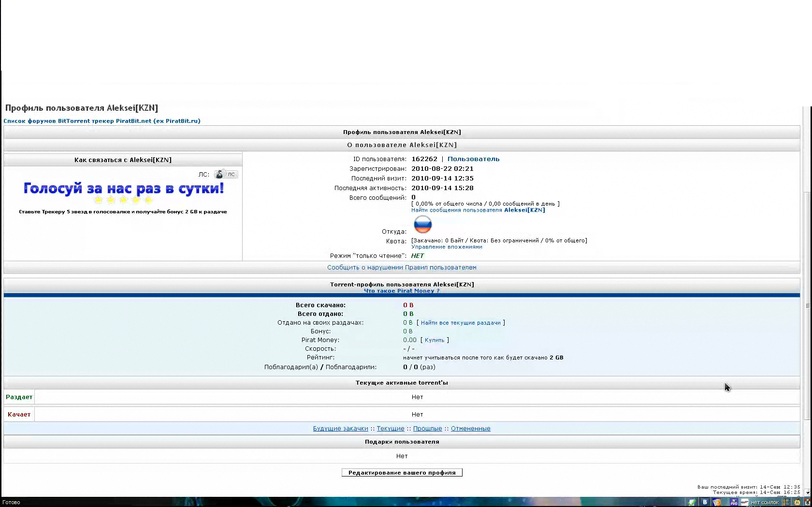This screenshot has height=507, width=812.
Task: Click the scroll down arrow of scrollbar
Action: 808,492
